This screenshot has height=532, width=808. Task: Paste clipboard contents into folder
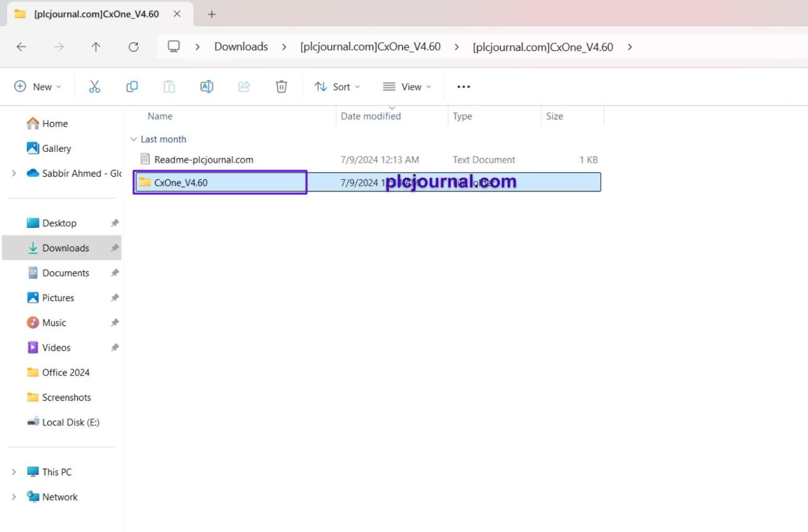(169, 86)
